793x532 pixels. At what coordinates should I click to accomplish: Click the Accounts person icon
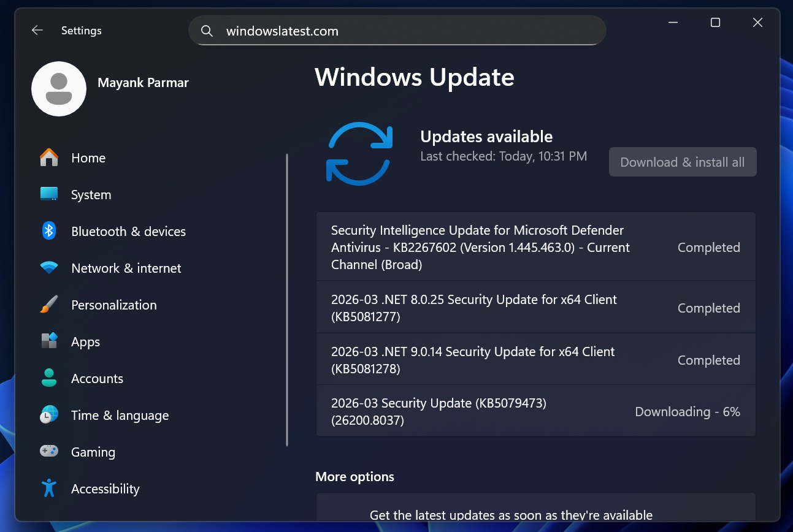click(50, 378)
